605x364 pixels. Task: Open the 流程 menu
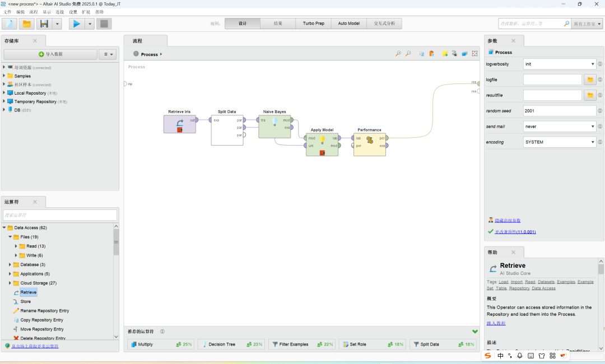pyautogui.click(x=34, y=12)
